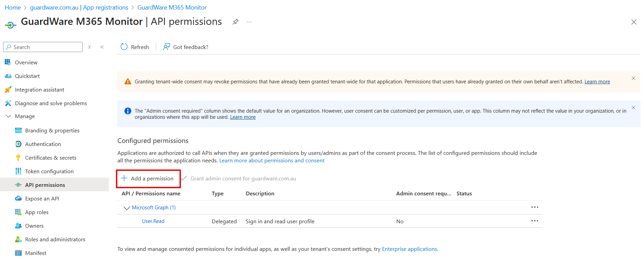Pin the API permissions blade
The width and height of the screenshot is (644, 259).
(235, 22)
